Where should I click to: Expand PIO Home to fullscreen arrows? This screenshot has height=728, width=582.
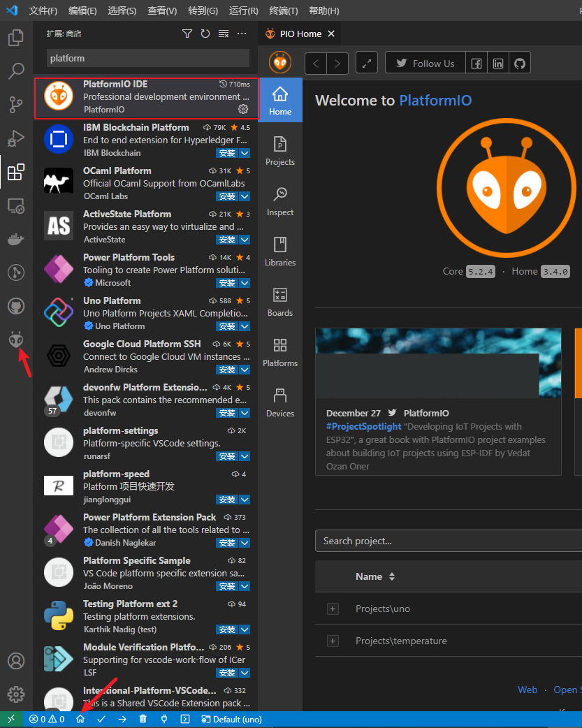[x=367, y=63]
